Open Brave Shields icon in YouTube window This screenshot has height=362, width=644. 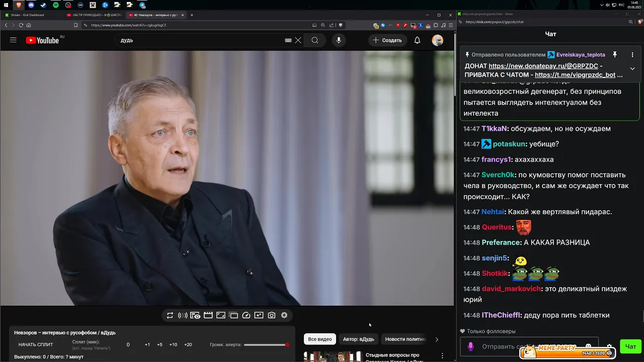coord(341,25)
